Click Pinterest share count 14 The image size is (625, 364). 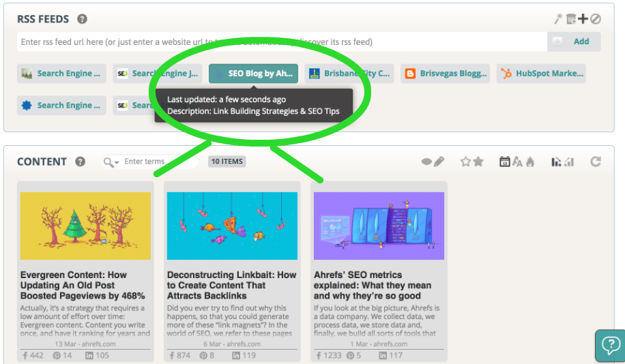coord(62,355)
